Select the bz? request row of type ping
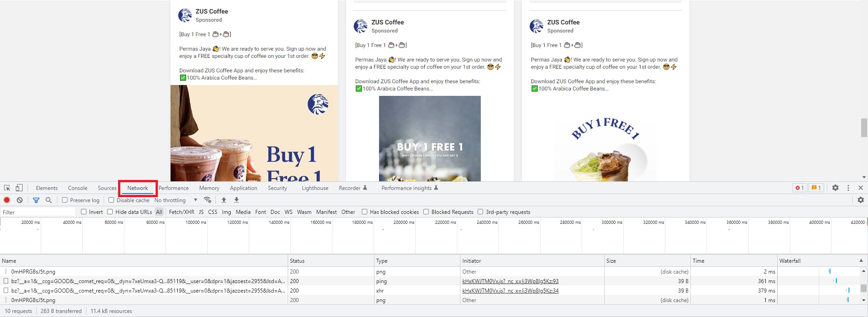 point(430,281)
